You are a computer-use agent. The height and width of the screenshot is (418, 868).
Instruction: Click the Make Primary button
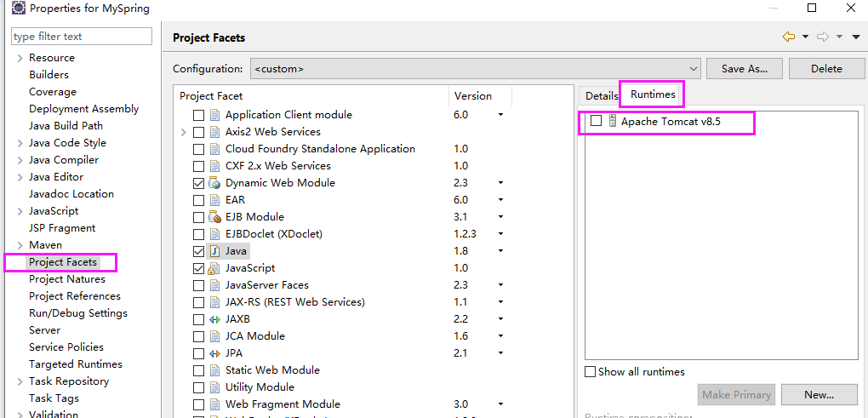click(736, 395)
